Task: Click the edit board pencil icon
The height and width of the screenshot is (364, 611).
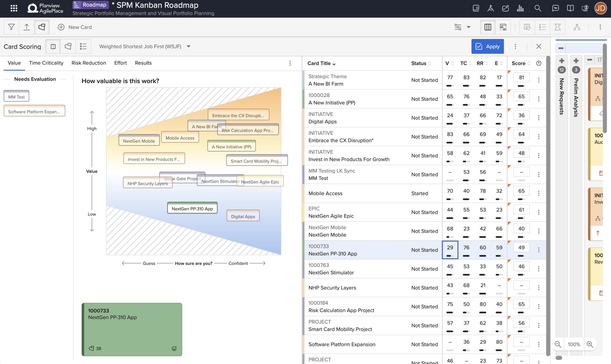Action: pos(505,8)
